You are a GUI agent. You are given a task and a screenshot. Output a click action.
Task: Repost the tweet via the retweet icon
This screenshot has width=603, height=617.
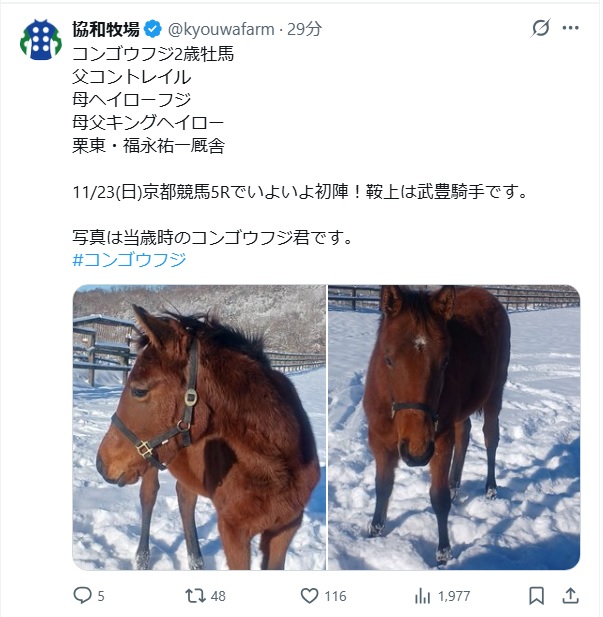(196, 596)
